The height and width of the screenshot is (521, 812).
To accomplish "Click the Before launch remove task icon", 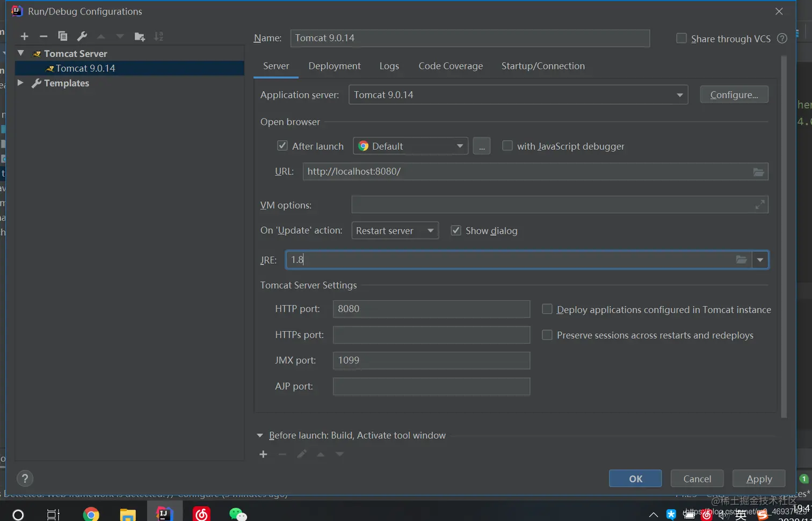I will [282, 454].
